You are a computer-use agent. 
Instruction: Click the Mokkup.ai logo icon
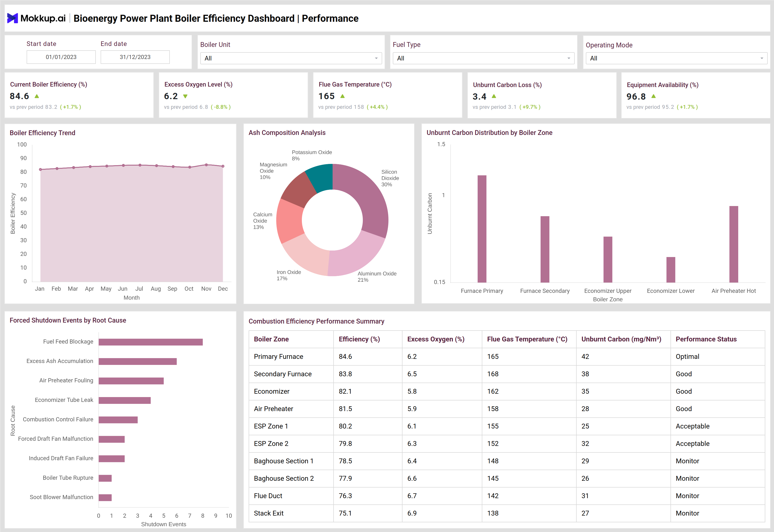[12, 18]
